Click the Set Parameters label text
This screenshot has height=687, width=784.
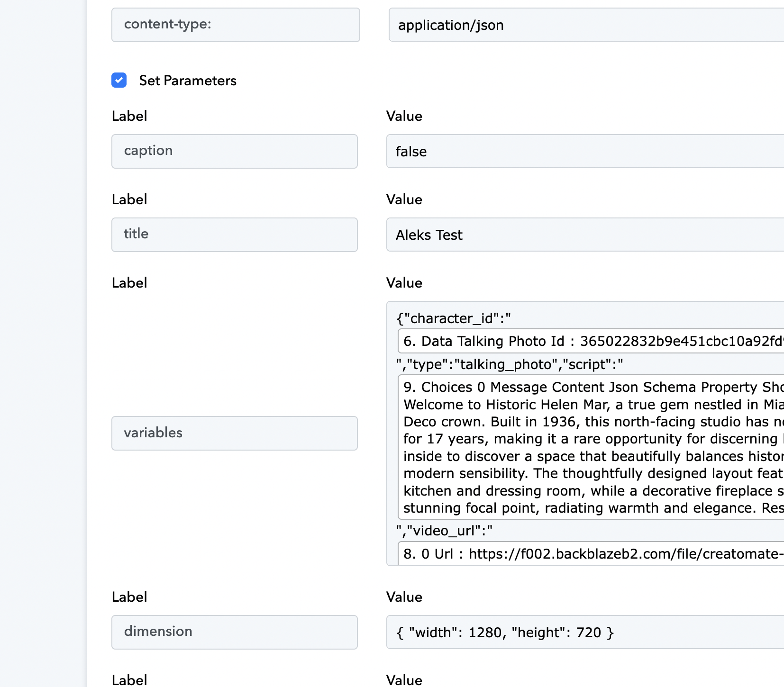pos(188,81)
